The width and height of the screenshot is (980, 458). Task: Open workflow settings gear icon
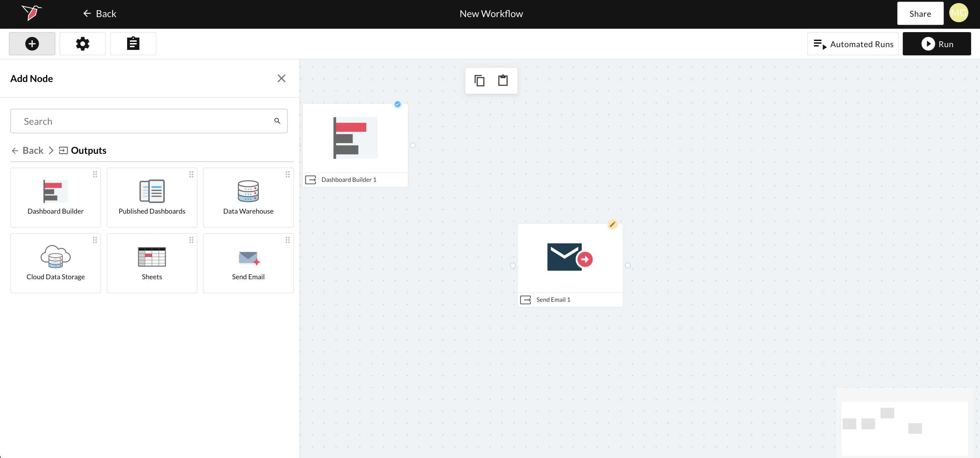(83, 44)
